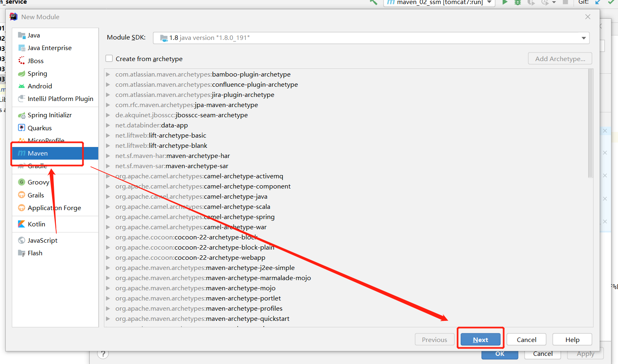Select maven-archetype-har row
Screen dimensions: 618x364
(x=346, y=156)
